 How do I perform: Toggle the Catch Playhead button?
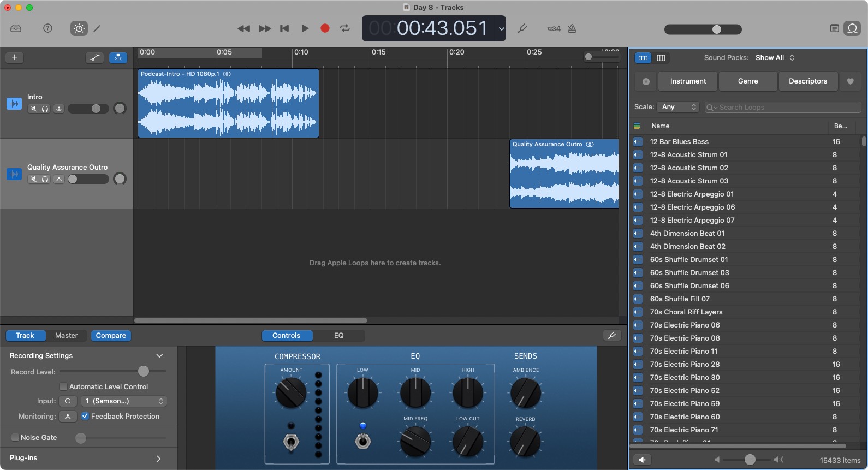(118, 57)
